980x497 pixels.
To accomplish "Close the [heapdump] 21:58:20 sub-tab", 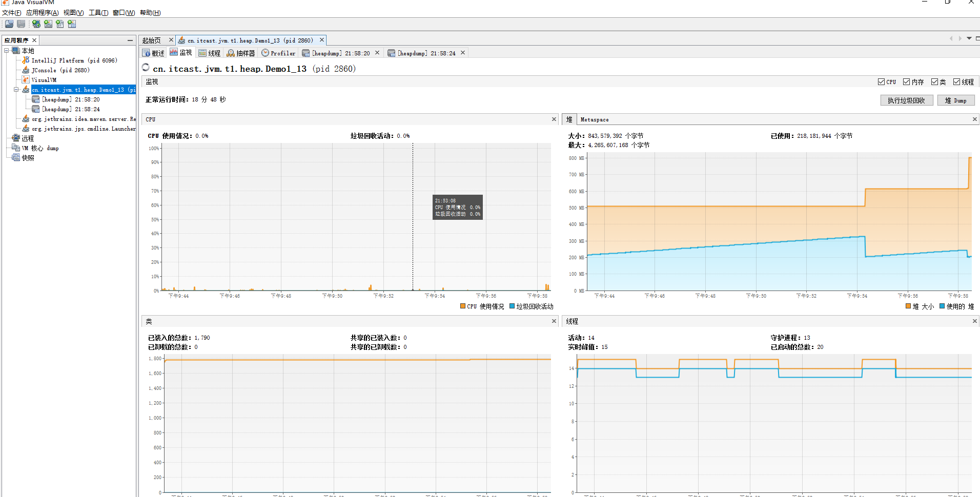I will click(x=377, y=53).
